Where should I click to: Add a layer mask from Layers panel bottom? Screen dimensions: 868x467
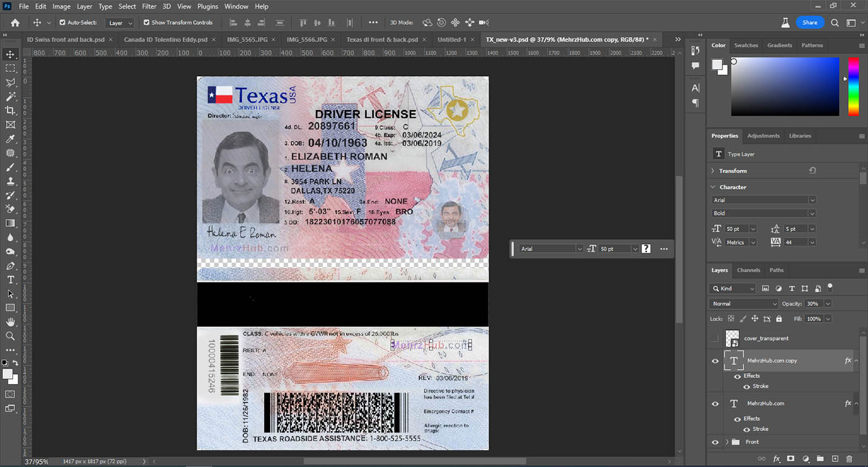click(x=790, y=459)
